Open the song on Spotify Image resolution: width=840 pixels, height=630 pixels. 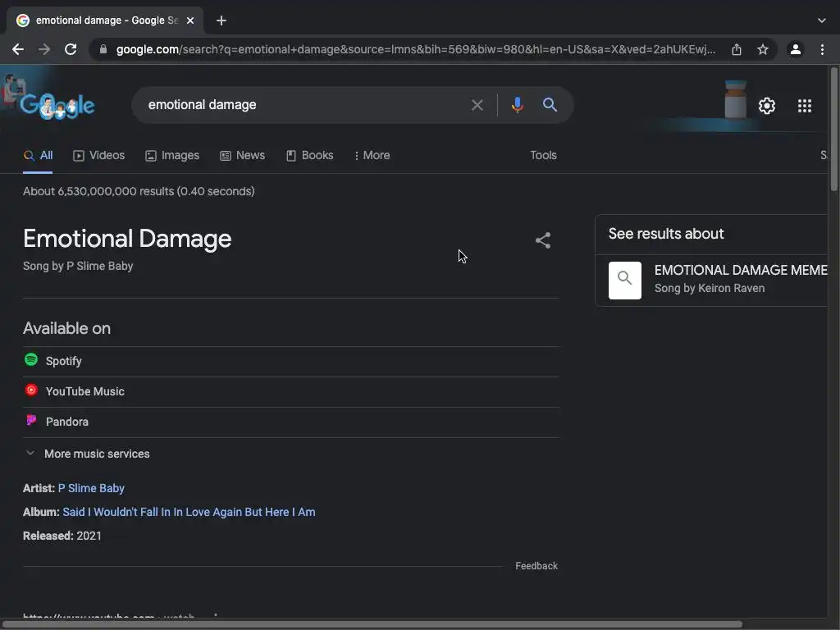pos(291,362)
